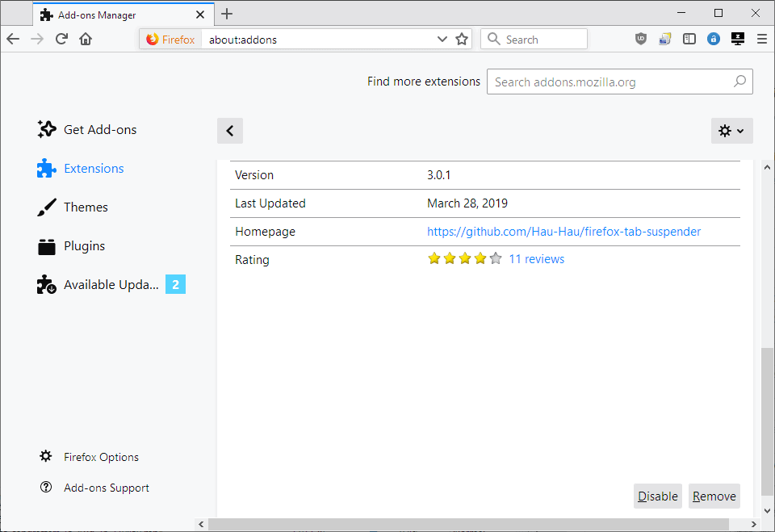775x532 pixels.
Task: Select the Add-ons Manager tab
Action: [x=124, y=15]
